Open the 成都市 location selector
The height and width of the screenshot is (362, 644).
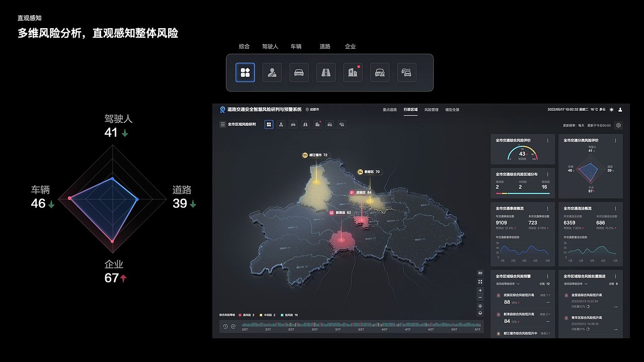click(x=312, y=110)
